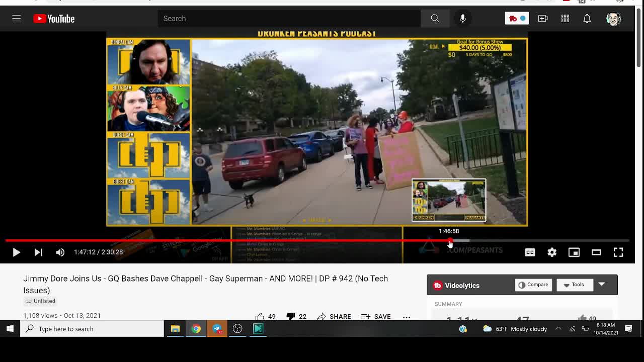The height and width of the screenshot is (362, 644).
Task: Toggle closed captions
Action: tap(530, 252)
